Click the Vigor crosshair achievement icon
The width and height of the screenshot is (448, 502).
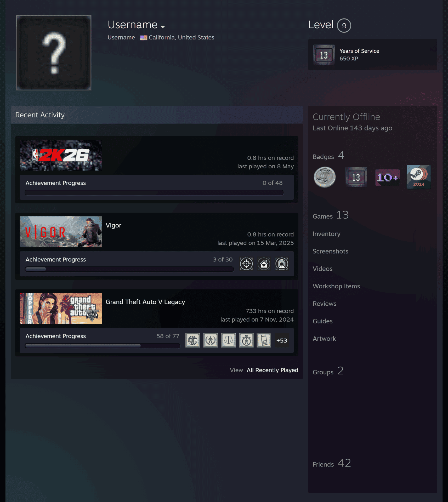pos(246,264)
